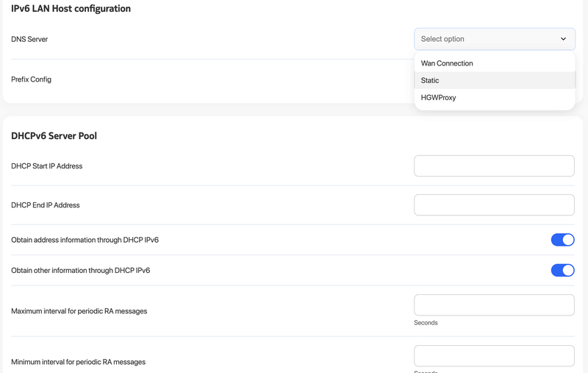Click Maximum interval for periodic RA messages label
Screen dimensions: 588x373
(79, 311)
